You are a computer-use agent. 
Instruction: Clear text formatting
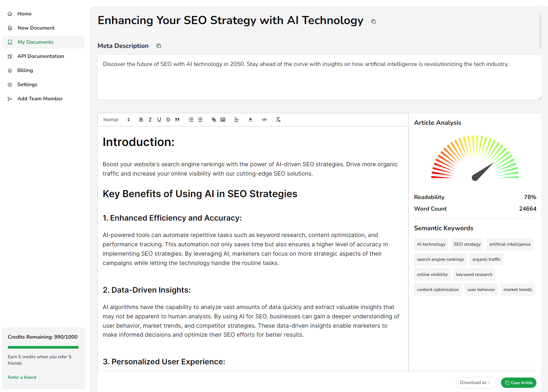tap(278, 120)
